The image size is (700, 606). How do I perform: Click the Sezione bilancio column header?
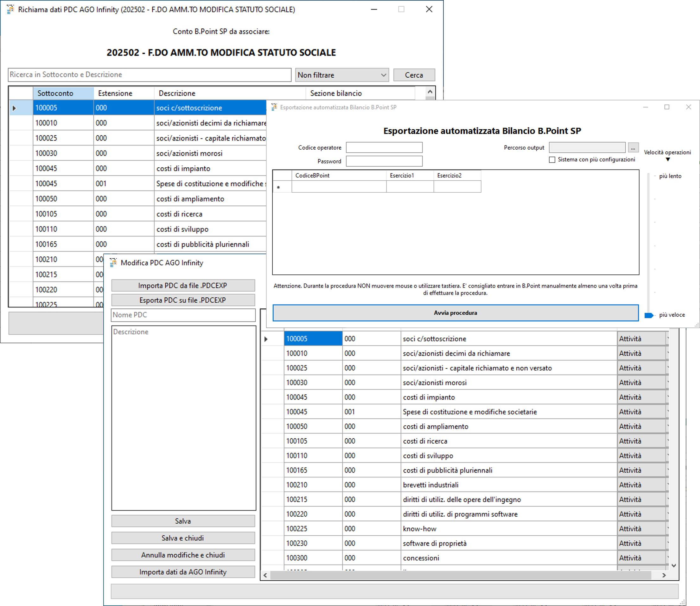(x=360, y=93)
